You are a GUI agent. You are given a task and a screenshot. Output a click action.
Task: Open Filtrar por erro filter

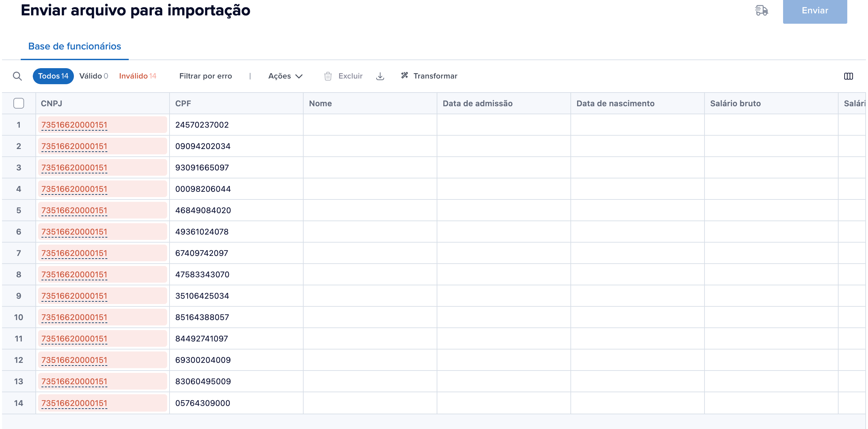coord(205,76)
